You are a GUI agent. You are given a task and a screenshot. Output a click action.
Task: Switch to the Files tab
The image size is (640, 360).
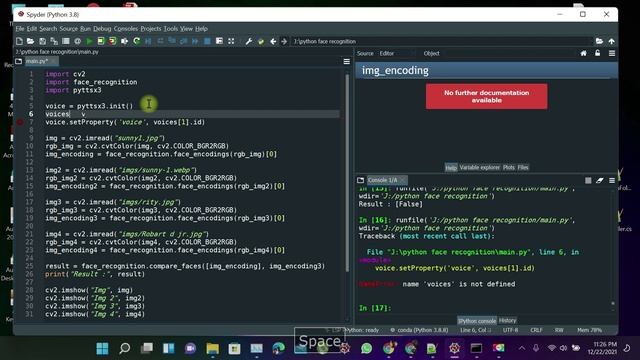(x=523, y=167)
